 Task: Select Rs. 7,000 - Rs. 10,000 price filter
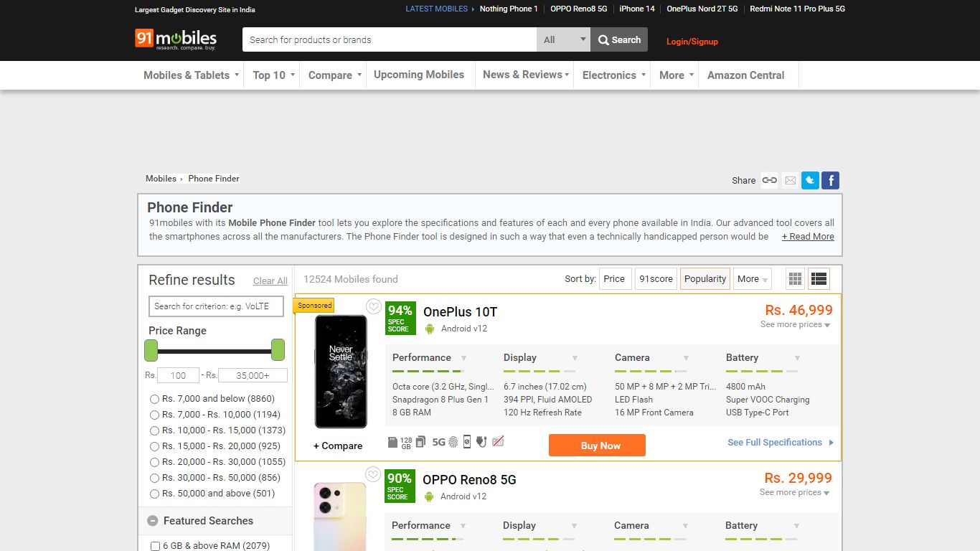click(x=154, y=415)
